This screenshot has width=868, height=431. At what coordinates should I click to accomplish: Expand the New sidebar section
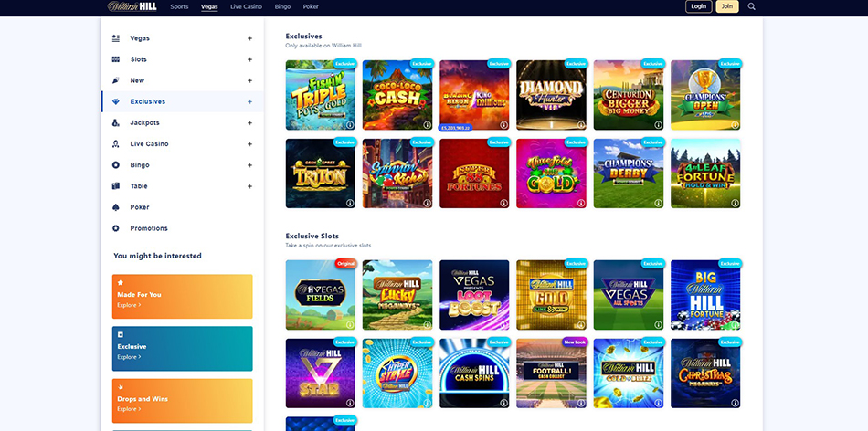249,80
